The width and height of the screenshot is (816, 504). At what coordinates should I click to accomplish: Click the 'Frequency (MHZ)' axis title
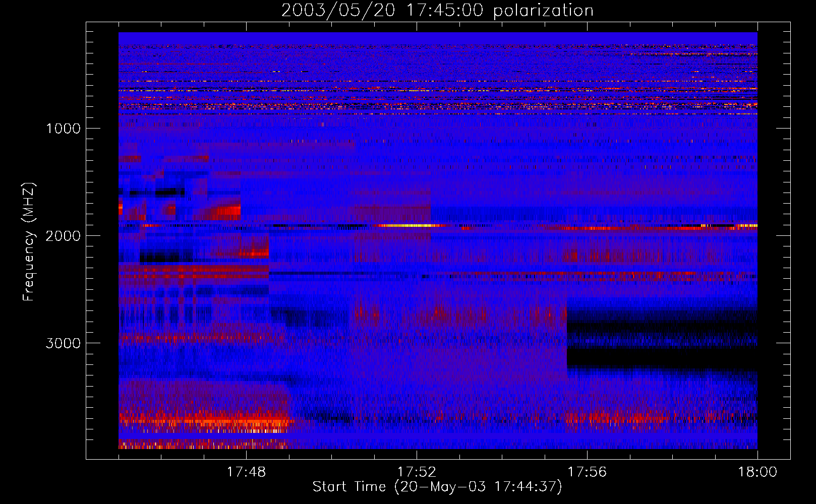[x=29, y=242]
